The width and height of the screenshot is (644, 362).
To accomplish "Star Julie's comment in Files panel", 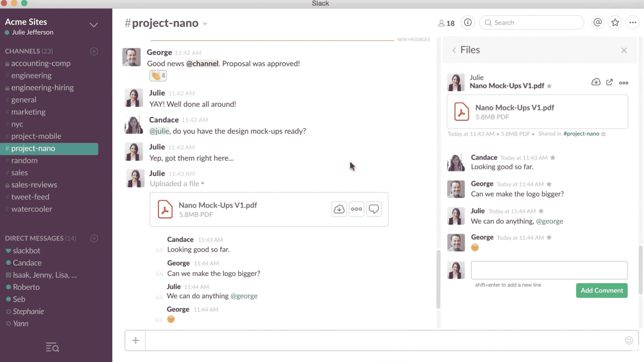I will pos(541,211).
